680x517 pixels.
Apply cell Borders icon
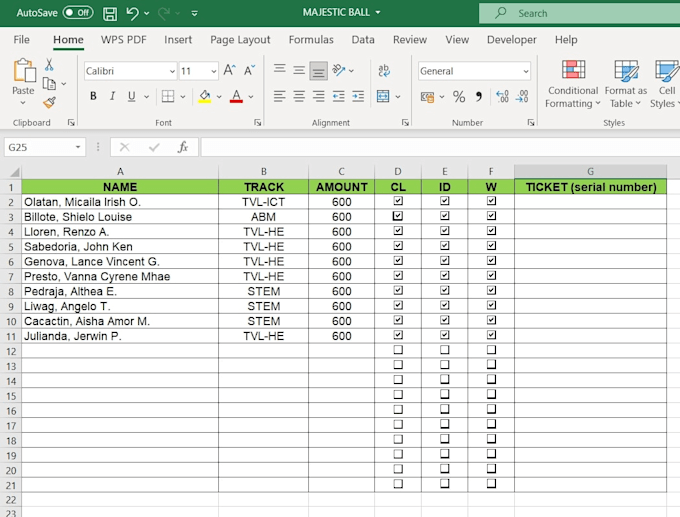coord(168,96)
